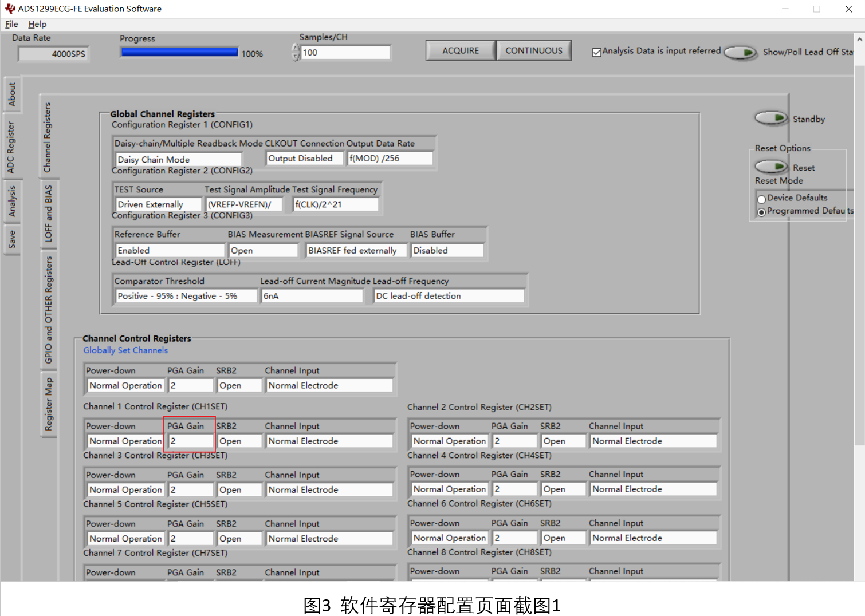Open the Lead-off Frequency dropdown
This screenshot has width=865, height=616.
[449, 296]
